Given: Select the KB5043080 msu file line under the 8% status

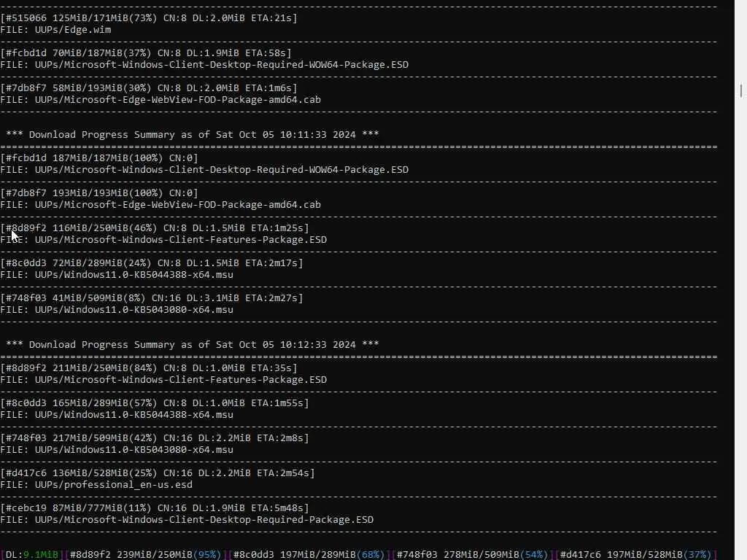Looking at the screenshot, I should coord(117,309).
